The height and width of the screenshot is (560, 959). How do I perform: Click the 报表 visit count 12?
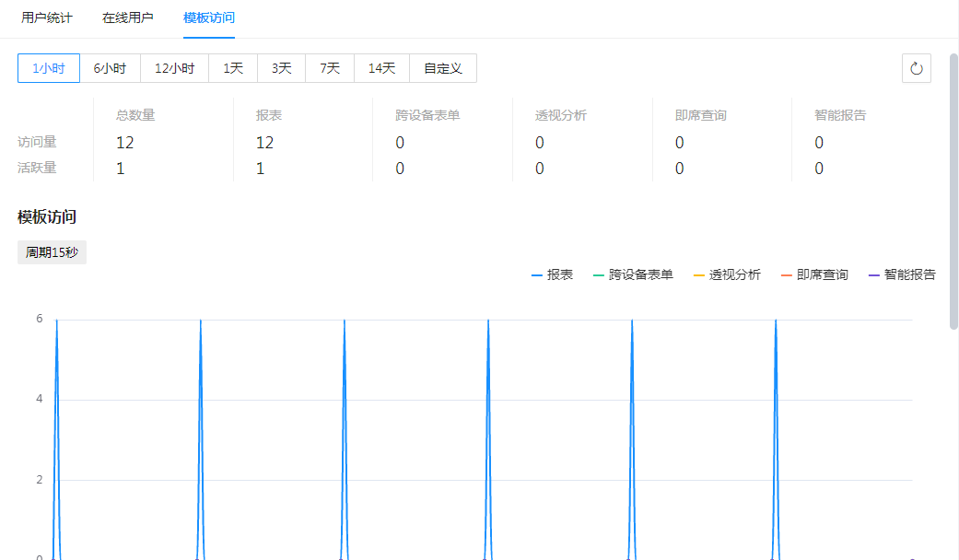[264, 143]
